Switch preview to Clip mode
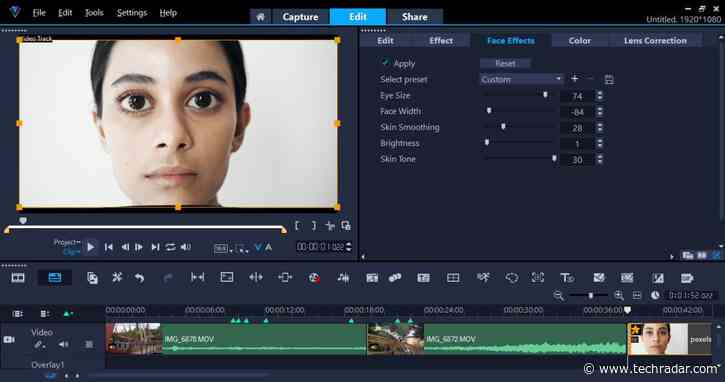725x382 pixels. point(72,252)
